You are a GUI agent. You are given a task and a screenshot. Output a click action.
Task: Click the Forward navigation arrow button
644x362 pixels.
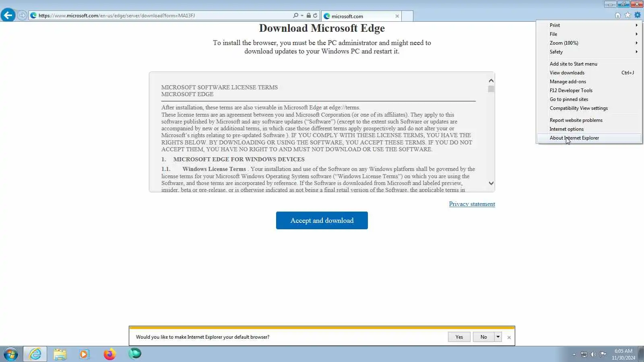point(22,15)
